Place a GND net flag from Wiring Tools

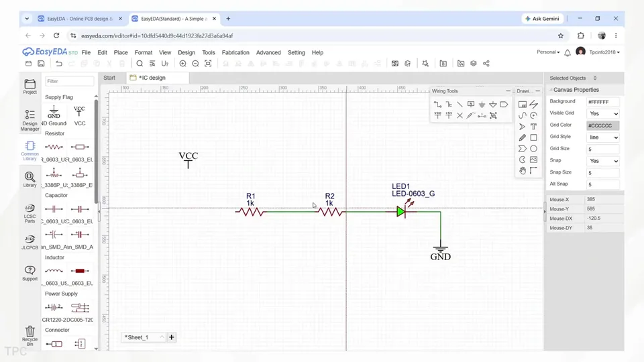[x=482, y=105]
